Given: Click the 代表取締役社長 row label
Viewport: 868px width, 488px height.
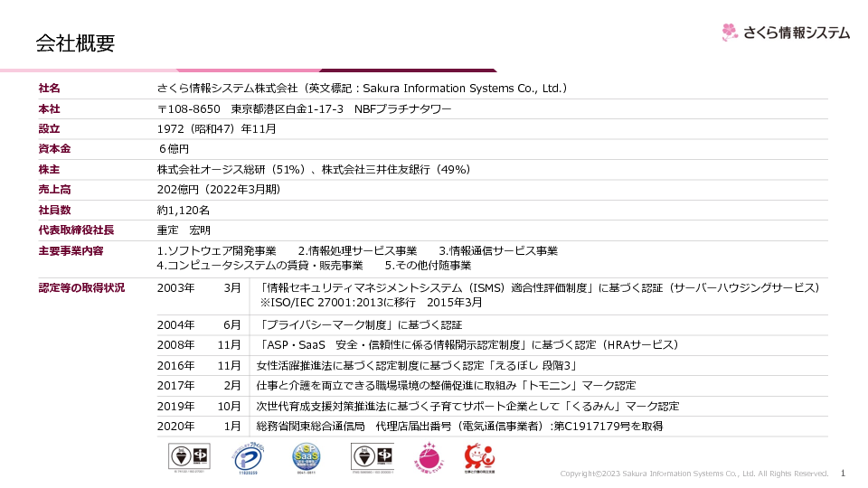Looking at the screenshot, I should click(x=76, y=230).
